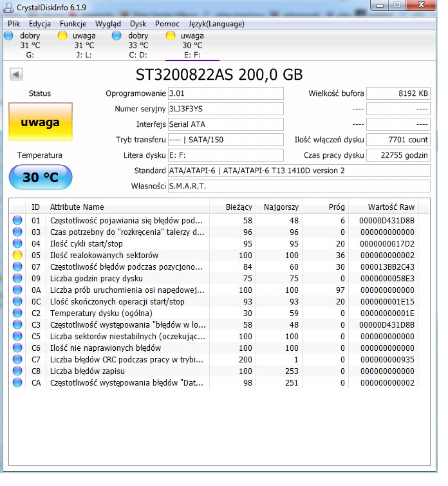Open the Funkcje menu
The image size is (448, 486).
[x=73, y=24]
